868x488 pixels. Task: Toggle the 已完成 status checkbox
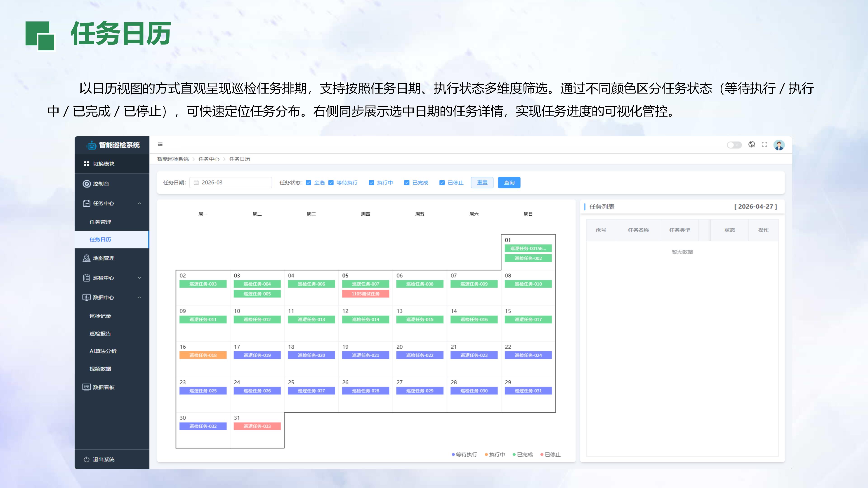(x=407, y=183)
